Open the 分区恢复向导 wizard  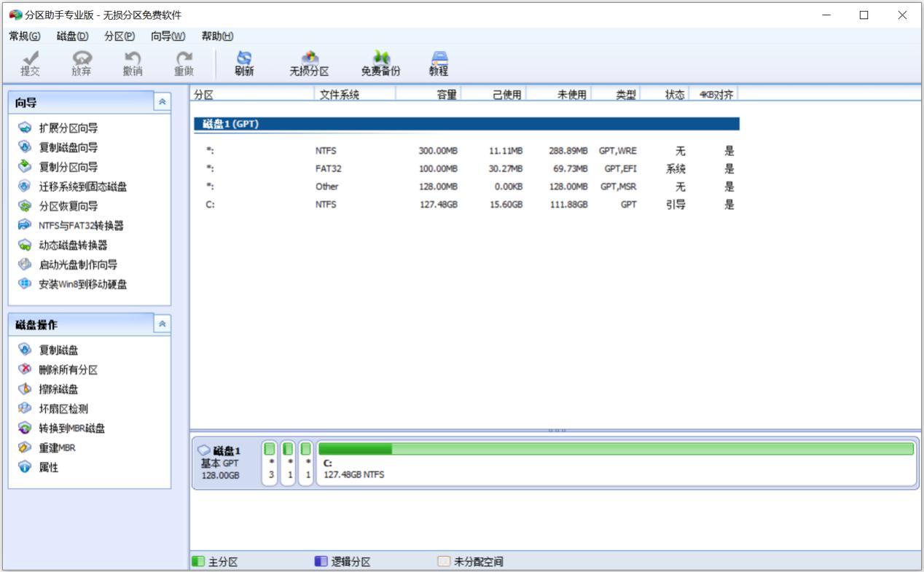pyautogui.click(x=59, y=206)
